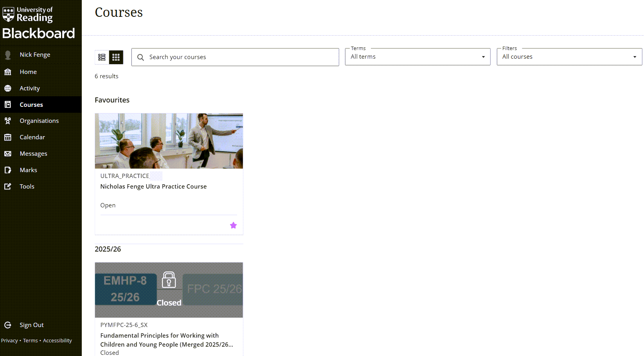
Task: Open the Marks icon in sidebar
Action: click(x=8, y=170)
